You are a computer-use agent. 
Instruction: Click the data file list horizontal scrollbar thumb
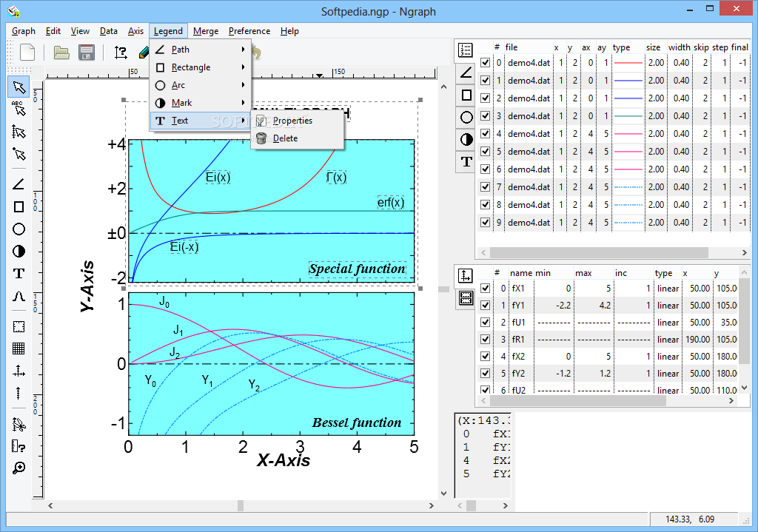(599, 253)
